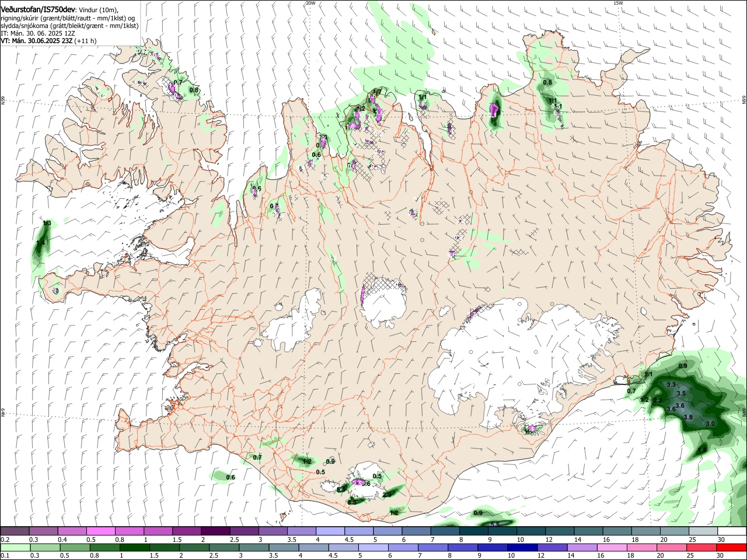
Task: Click the dark teal 9 swatch, upper legend row
Action: [x=502, y=531]
